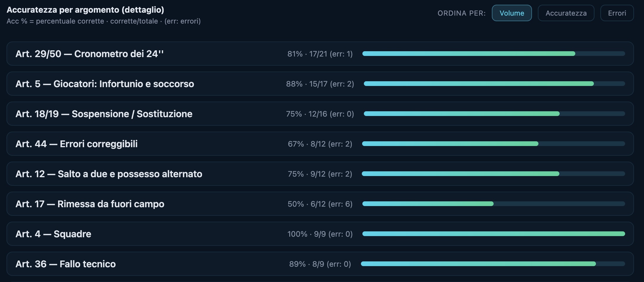
Task: Click the 89% · 8/9 statistic text
Action: click(x=320, y=264)
